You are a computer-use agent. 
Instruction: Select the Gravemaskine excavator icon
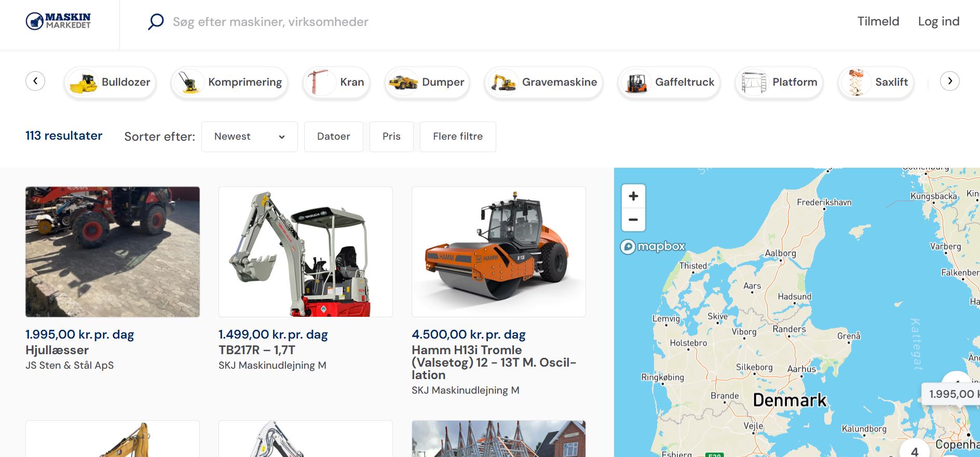[504, 83]
